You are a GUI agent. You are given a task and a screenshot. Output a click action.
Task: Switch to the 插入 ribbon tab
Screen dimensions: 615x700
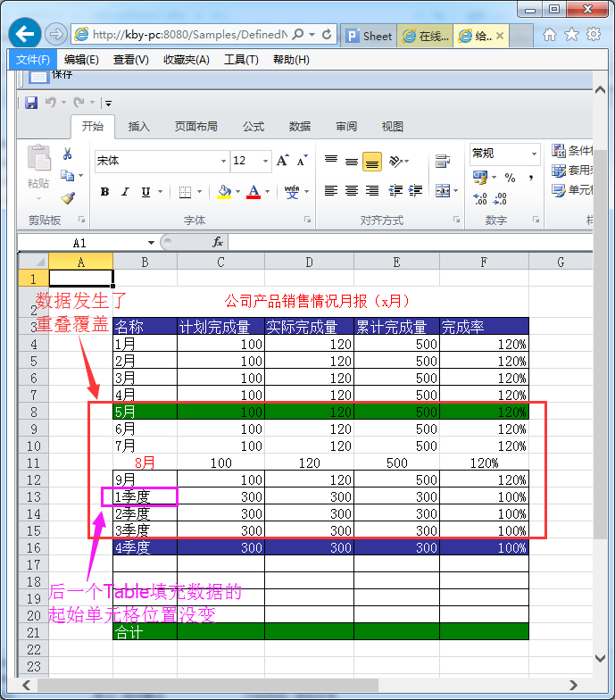click(139, 126)
